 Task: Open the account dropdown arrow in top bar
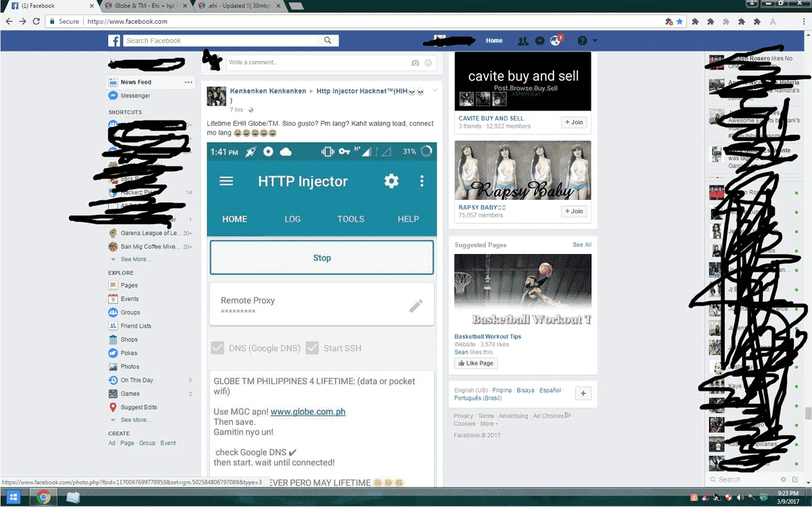[595, 41]
